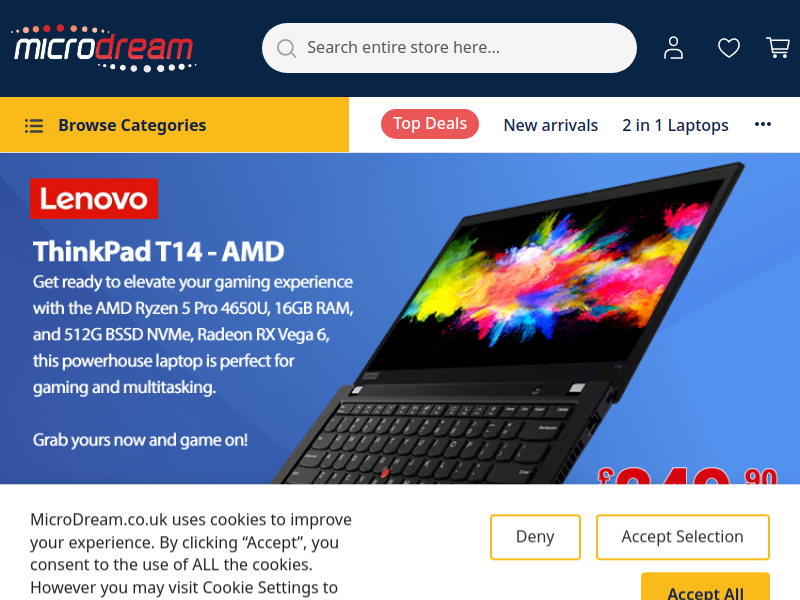Open the wishlist heart icon
Viewport: 800px width, 600px height.
pyautogui.click(x=729, y=48)
